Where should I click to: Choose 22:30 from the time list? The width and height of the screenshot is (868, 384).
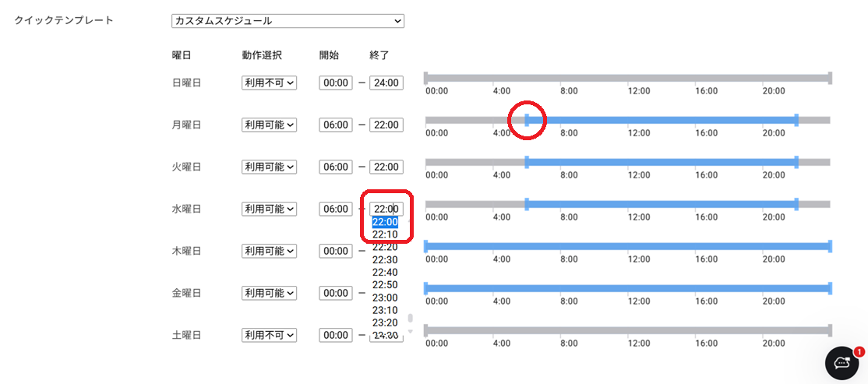coord(385,259)
